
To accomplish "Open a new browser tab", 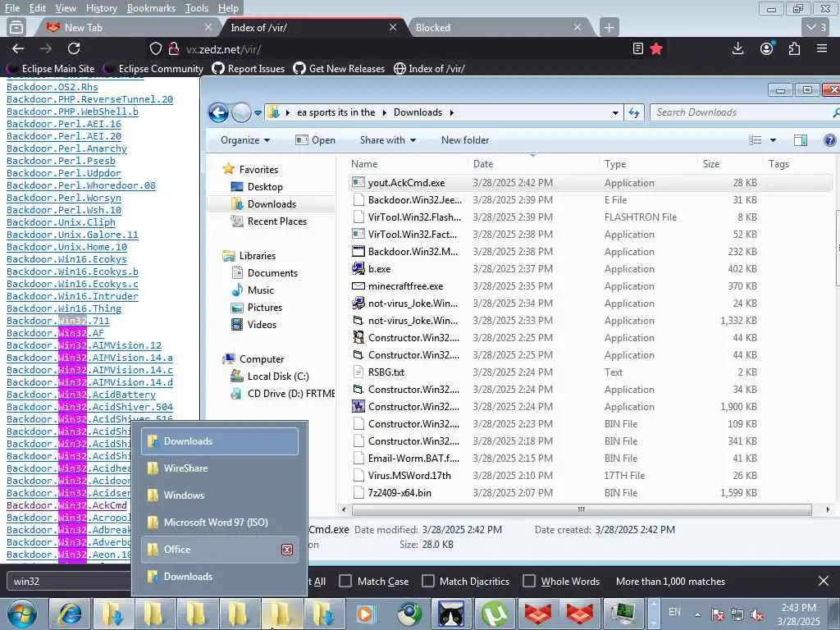I will pos(609,27).
